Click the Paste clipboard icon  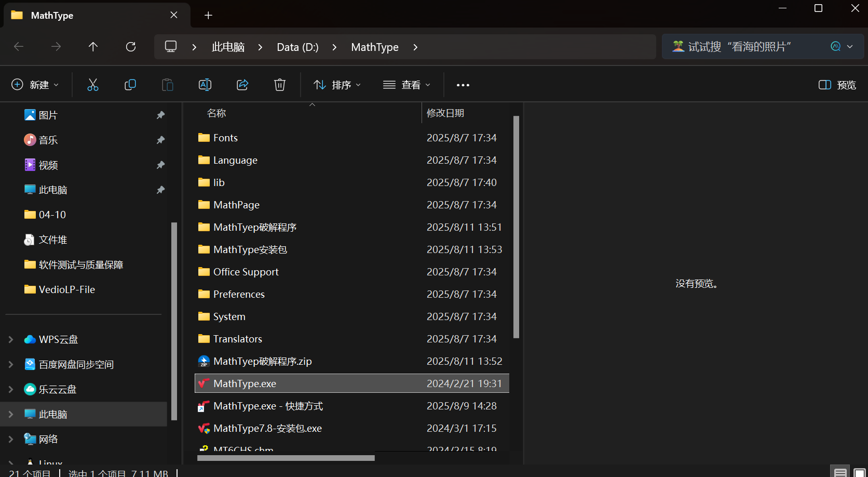168,85
